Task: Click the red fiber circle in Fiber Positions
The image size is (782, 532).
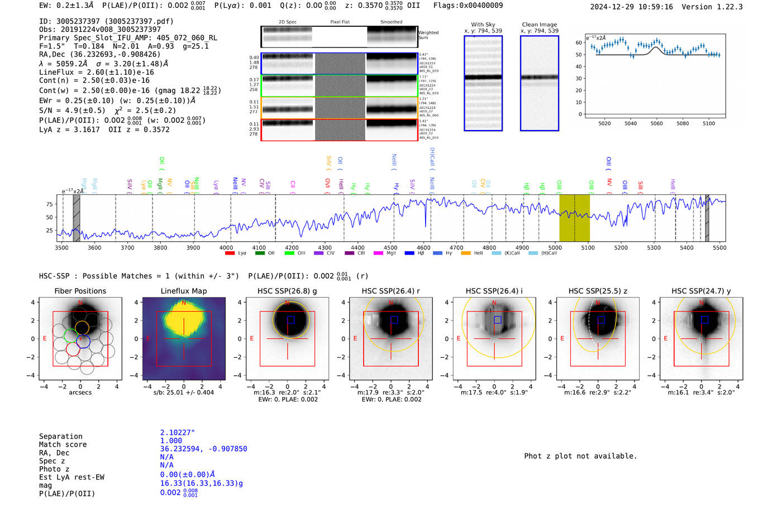Action: pyautogui.click(x=73, y=349)
